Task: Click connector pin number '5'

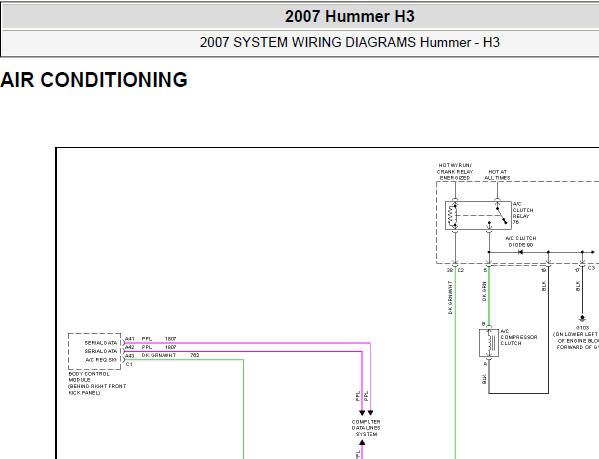Action: (x=485, y=270)
